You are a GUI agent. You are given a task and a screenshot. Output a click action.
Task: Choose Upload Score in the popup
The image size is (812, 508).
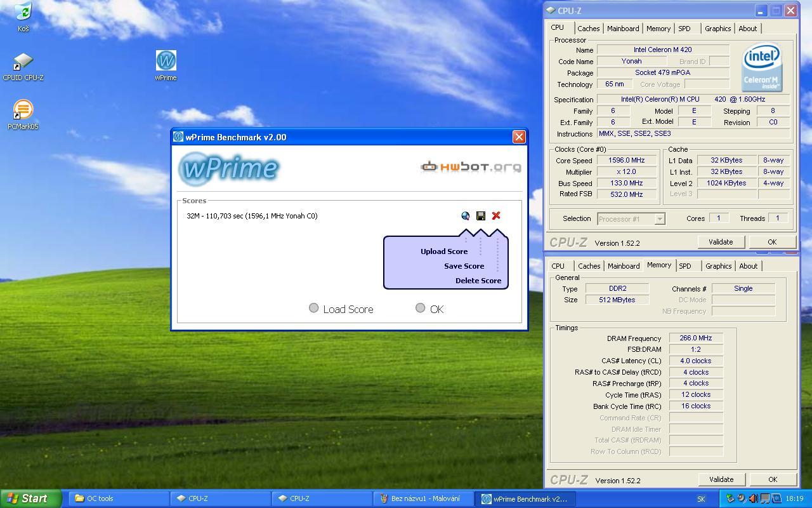tap(444, 251)
